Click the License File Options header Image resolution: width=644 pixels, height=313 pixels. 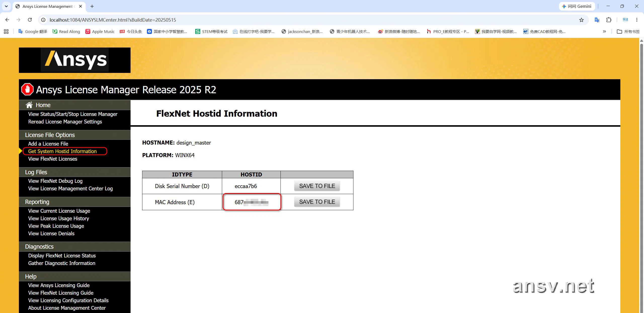[x=75, y=135]
